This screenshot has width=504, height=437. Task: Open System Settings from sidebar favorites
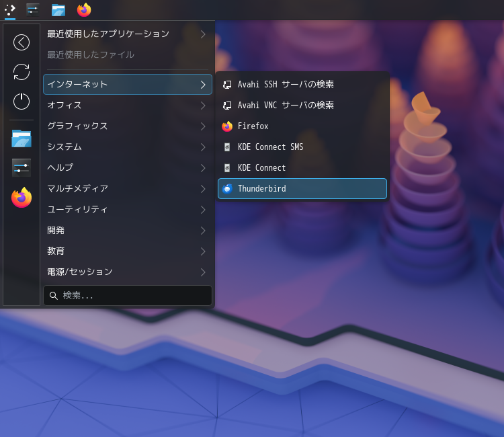(22, 167)
